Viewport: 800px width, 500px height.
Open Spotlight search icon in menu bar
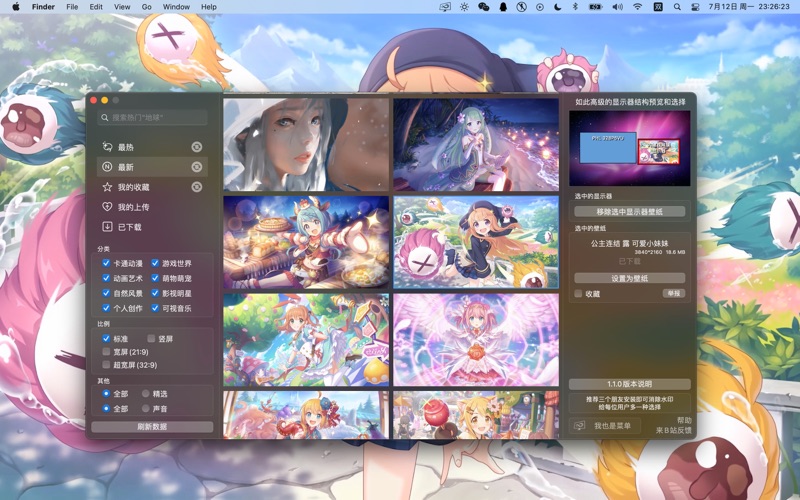(677, 7)
